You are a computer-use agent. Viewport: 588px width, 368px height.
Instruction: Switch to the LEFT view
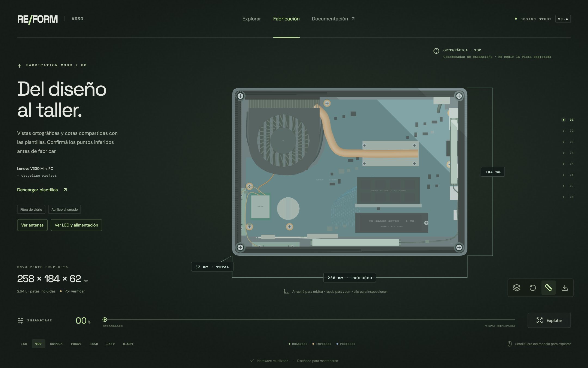click(x=110, y=344)
